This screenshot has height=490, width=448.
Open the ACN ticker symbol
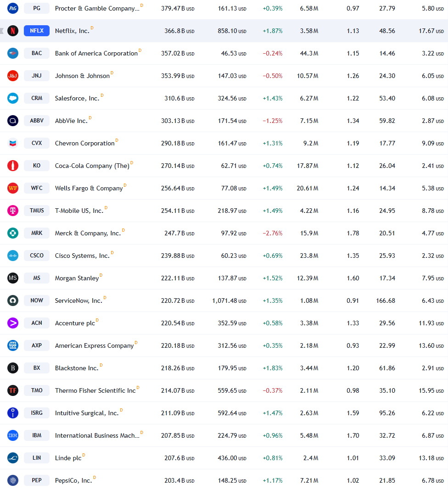pos(37,323)
